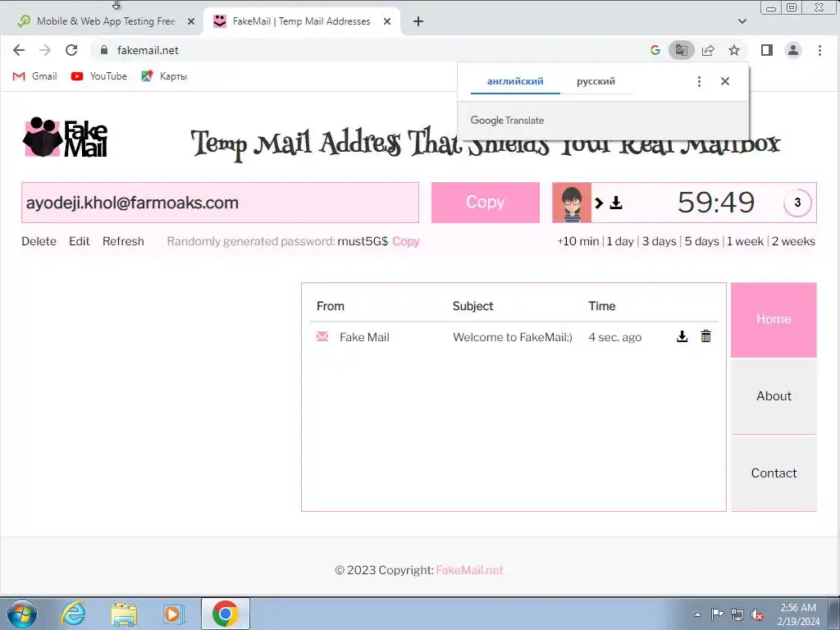Click the avatar picture next to timer
Screen dimensions: 840x630
pyautogui.click(x=572, y=203)
